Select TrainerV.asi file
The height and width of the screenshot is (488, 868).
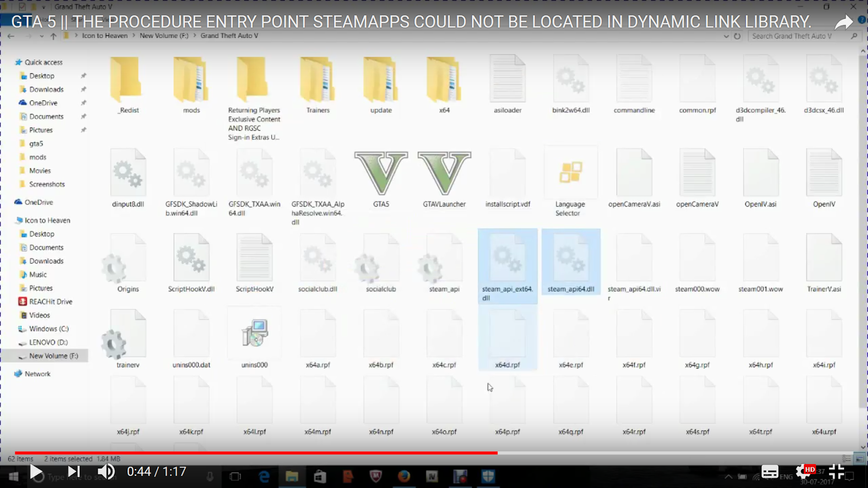(824, 264)
